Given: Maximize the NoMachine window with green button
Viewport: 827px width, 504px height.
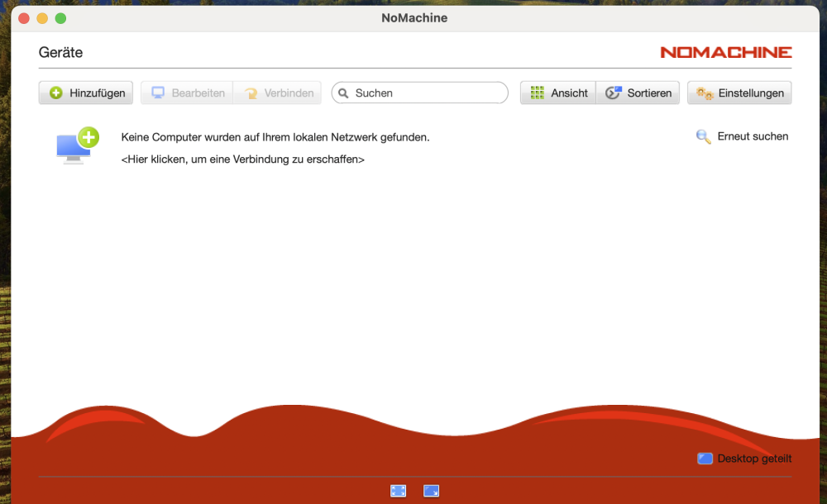Looking at the screenshot, I should pos(60,18).
